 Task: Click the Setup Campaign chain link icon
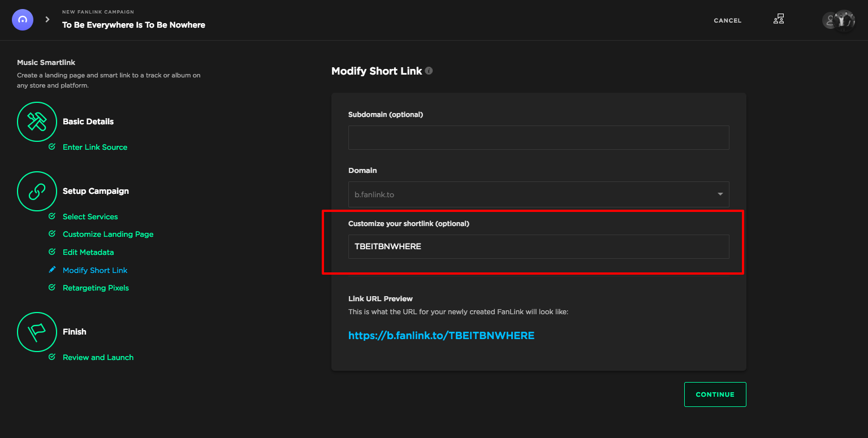[x=37, y=191]
